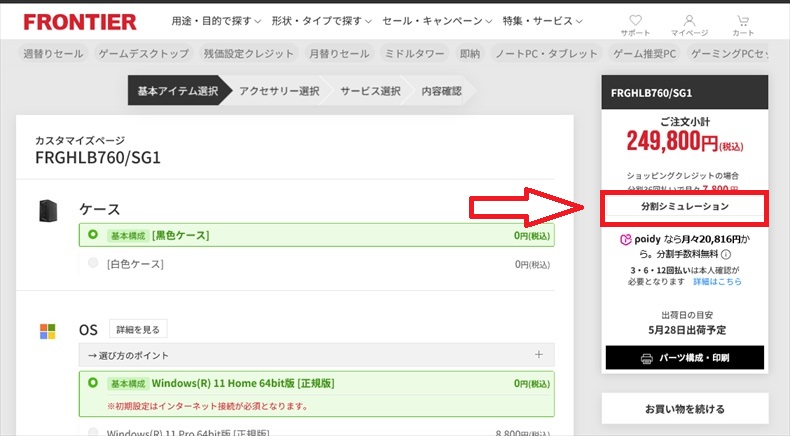Click the 分割シミュレーション button
This screenshot has height=436, width=790.
point(685,206)
